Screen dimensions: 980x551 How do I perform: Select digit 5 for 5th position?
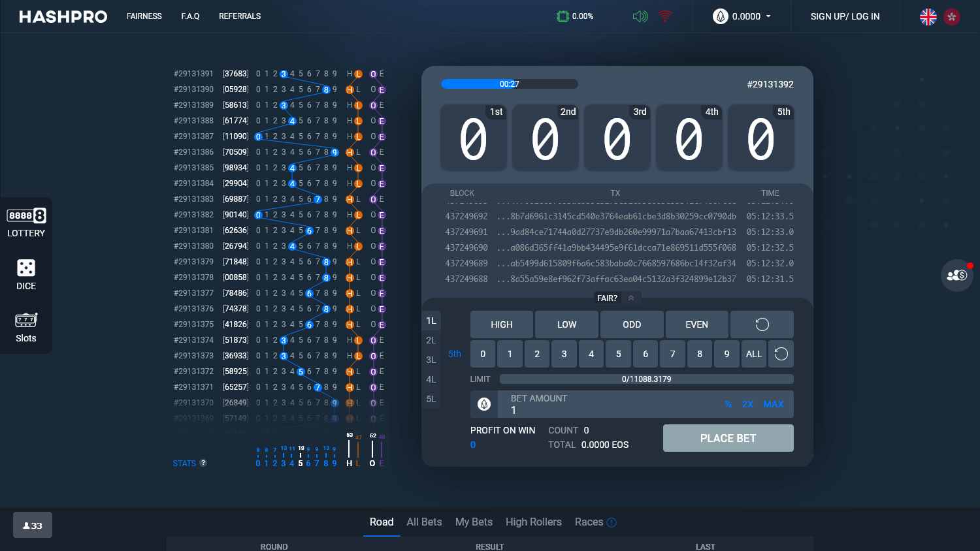[x=618, y=354]
